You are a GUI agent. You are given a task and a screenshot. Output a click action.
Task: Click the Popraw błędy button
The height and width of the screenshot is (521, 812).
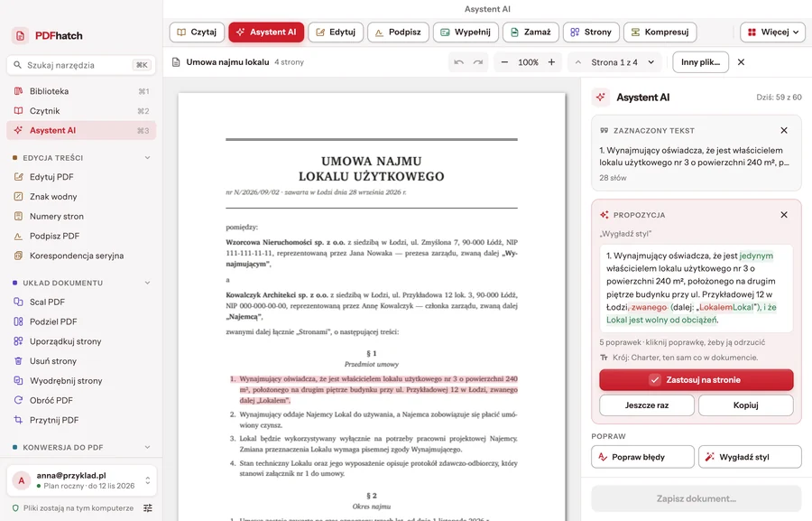click(642, 457)
